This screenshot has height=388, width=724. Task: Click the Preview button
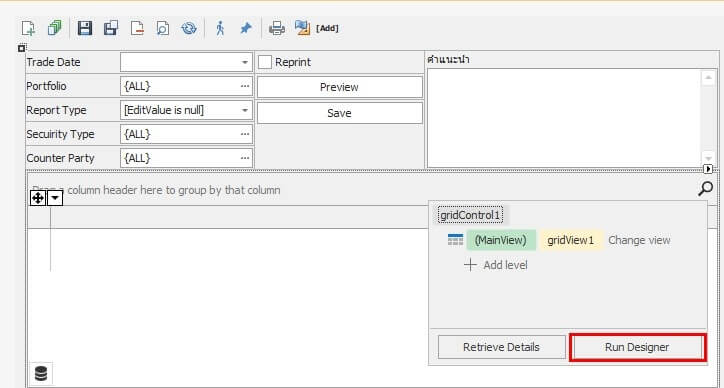tap(339, 87)
